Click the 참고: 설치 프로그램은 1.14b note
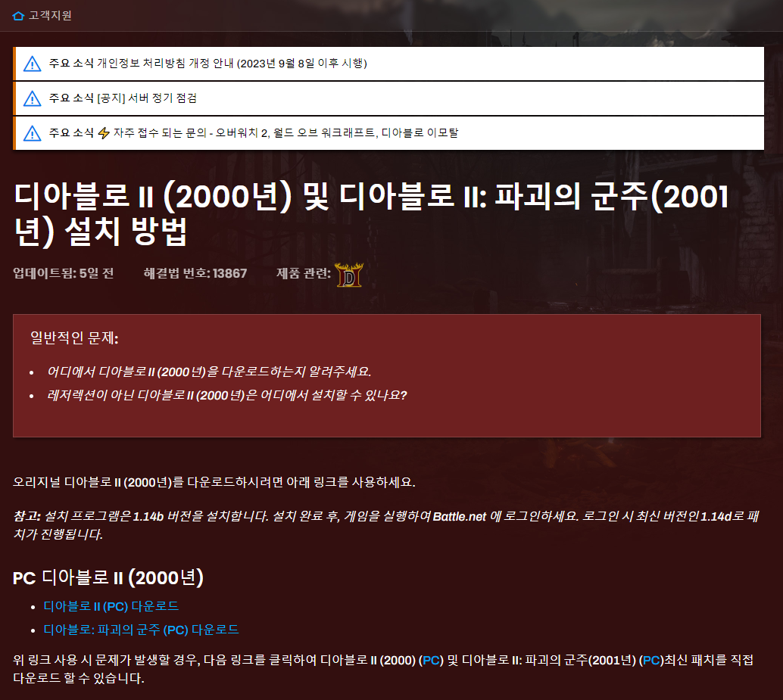The height and width of the screenshot is (700, 783). (385, 525)
